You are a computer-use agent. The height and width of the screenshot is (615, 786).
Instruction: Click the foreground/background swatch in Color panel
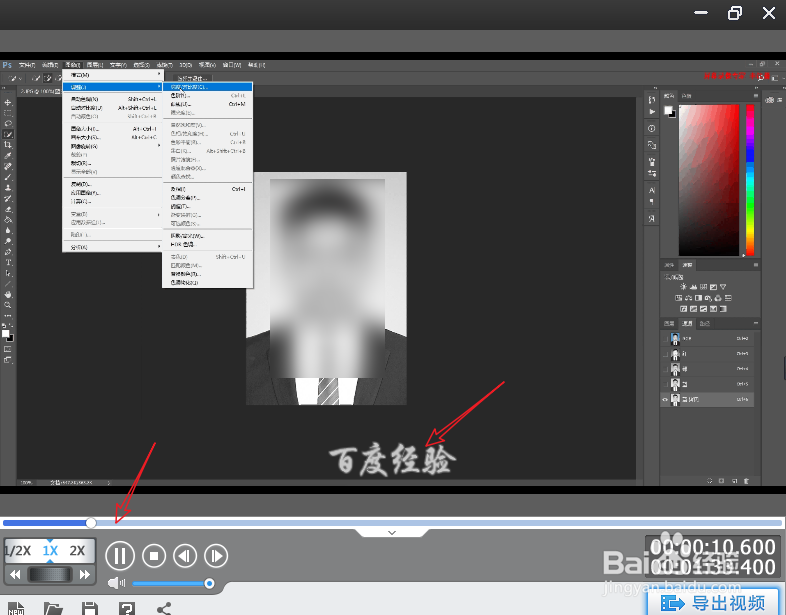670,112
